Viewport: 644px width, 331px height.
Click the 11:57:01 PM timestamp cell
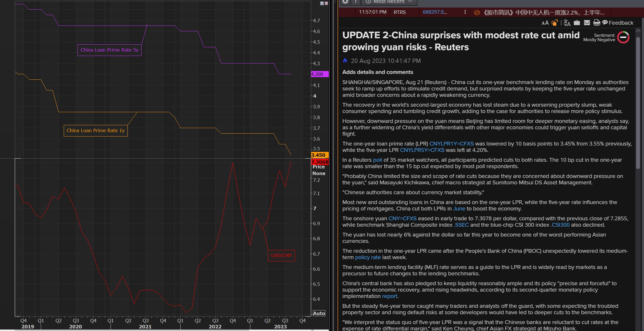(373, 12)
